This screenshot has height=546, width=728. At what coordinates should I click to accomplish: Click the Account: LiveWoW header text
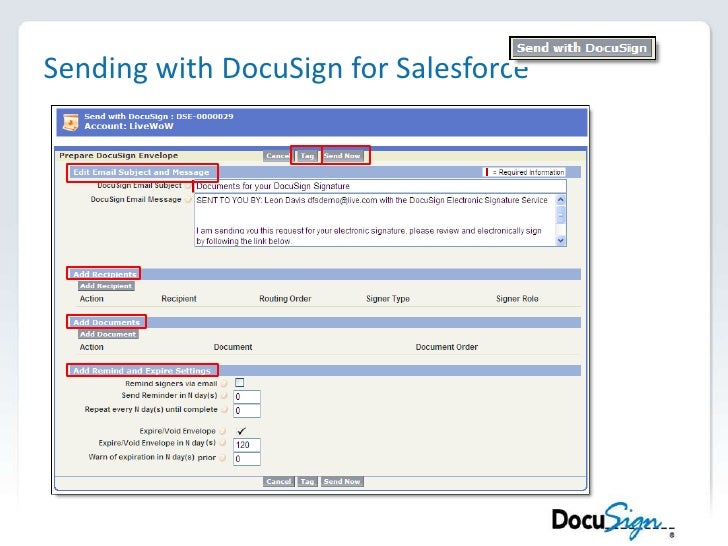[129, 126]
